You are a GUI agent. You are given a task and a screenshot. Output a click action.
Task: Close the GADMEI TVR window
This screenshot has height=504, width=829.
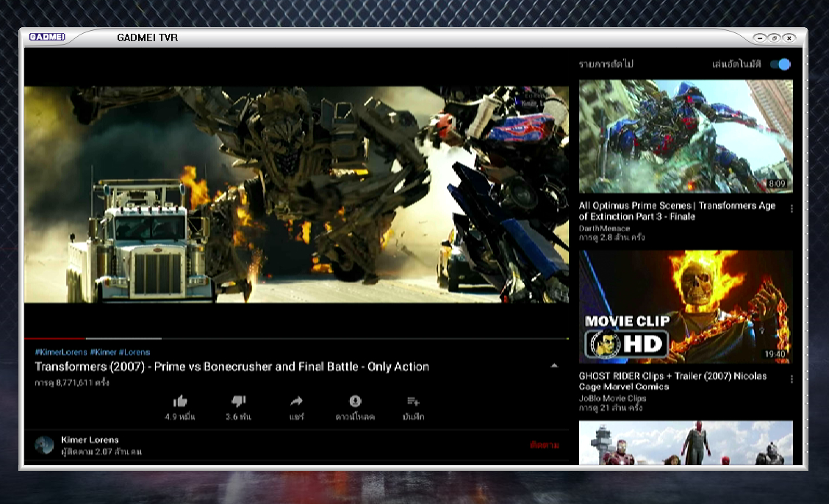click(x=789, y=38)
